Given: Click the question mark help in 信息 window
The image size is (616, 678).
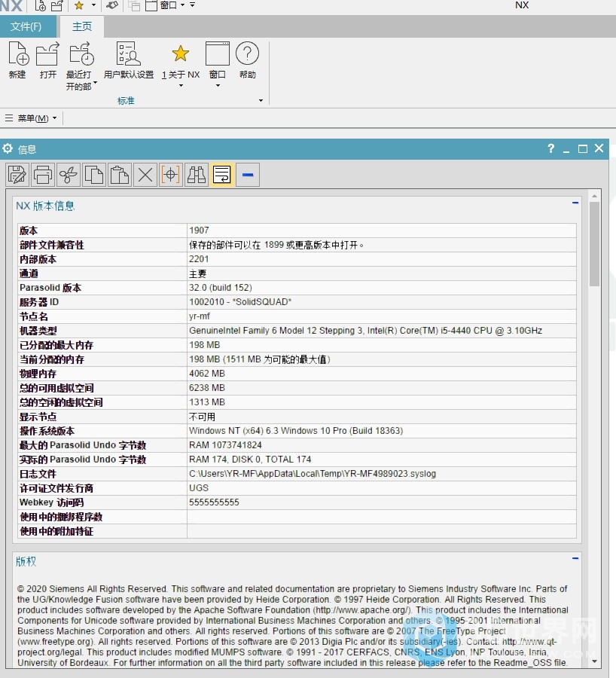Looking at the screenshot, I should point(550,148).
